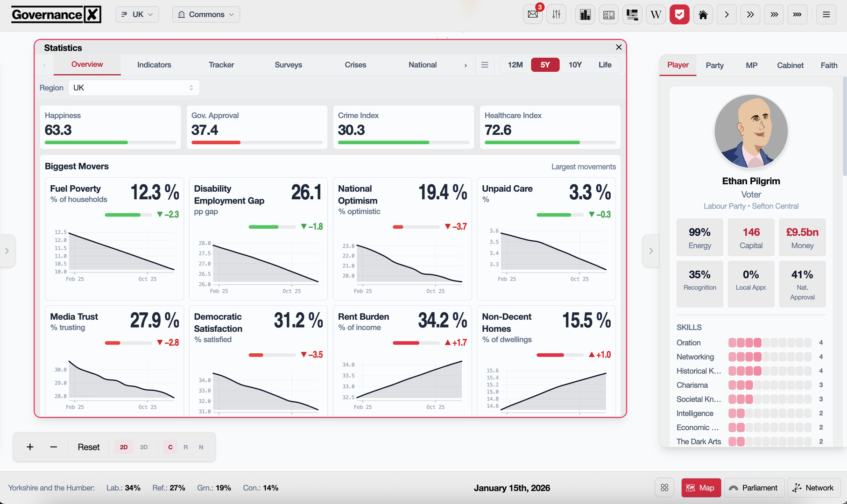
Task: Open the mail inbox with 3 notifications
Action: point(533,14)
